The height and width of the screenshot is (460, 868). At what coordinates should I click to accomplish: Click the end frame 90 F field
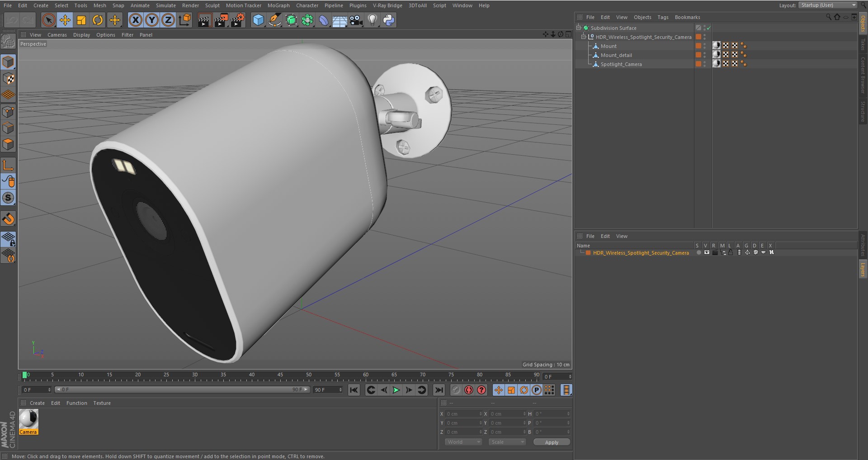coord(328,389)
